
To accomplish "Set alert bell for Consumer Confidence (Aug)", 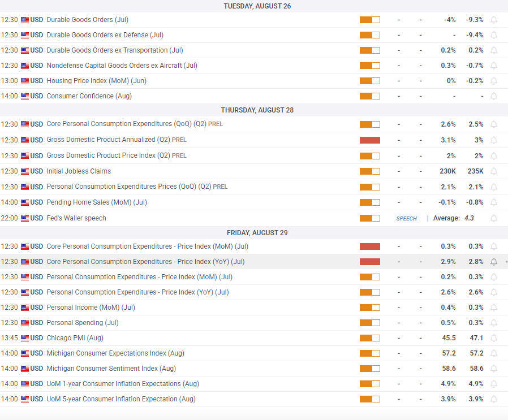I will (494, 96).
